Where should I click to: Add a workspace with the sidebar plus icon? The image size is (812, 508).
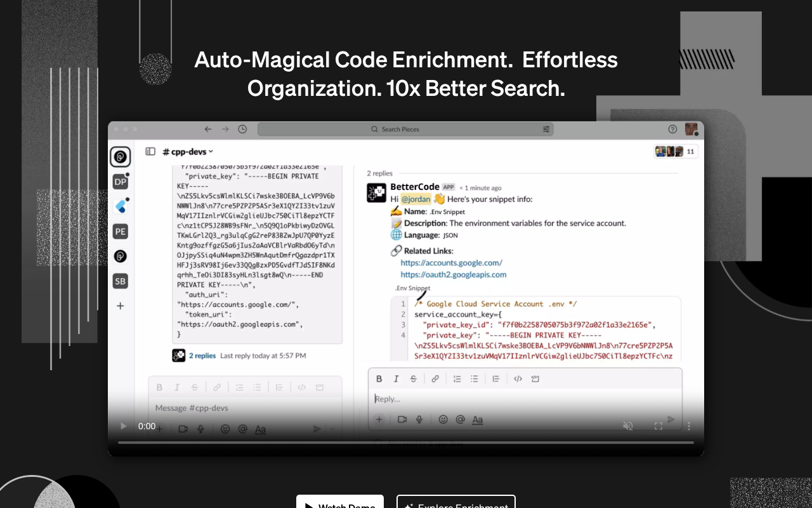point(121,305)
